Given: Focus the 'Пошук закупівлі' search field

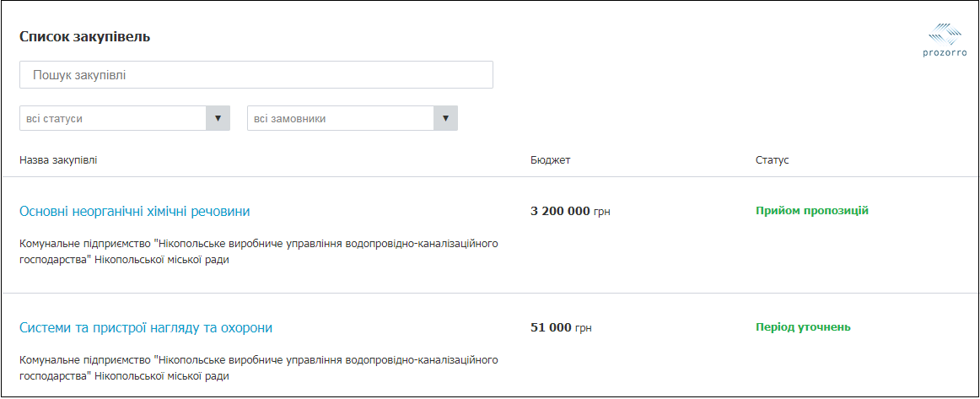Looking at the screenshot, I should coord(256,75).
